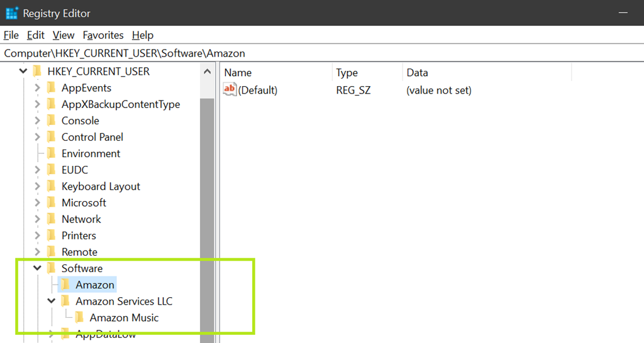The image size is (644, 343).
Task: Click the ab string icon for (Default) value
Action: click(x=230, y=90)
